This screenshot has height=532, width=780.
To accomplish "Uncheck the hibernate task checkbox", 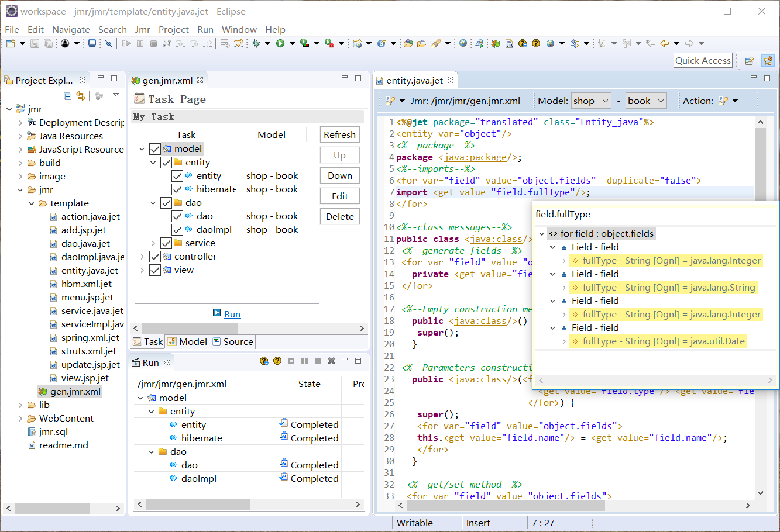I will (177, 189).
